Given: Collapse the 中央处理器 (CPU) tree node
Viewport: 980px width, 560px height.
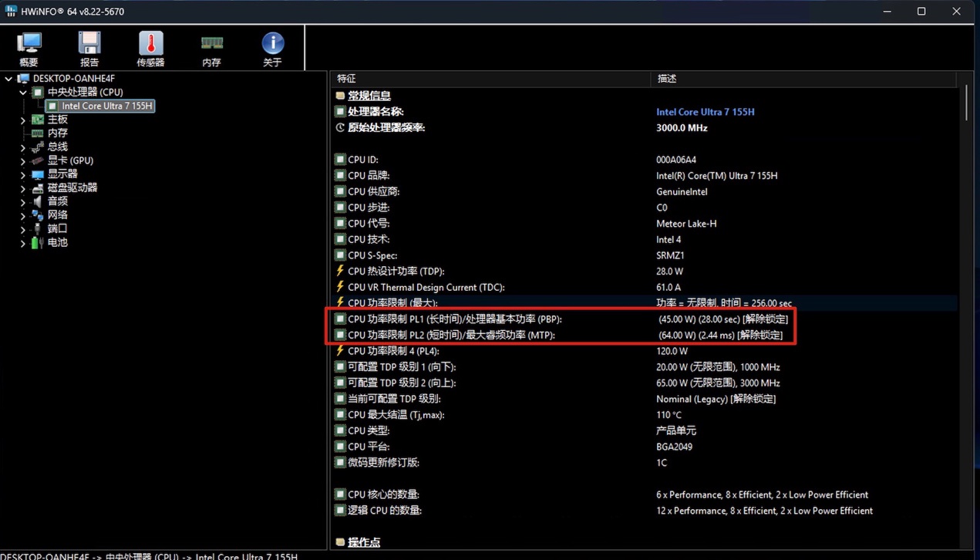Looking at the screenshot, I should [x=23, y=93].
